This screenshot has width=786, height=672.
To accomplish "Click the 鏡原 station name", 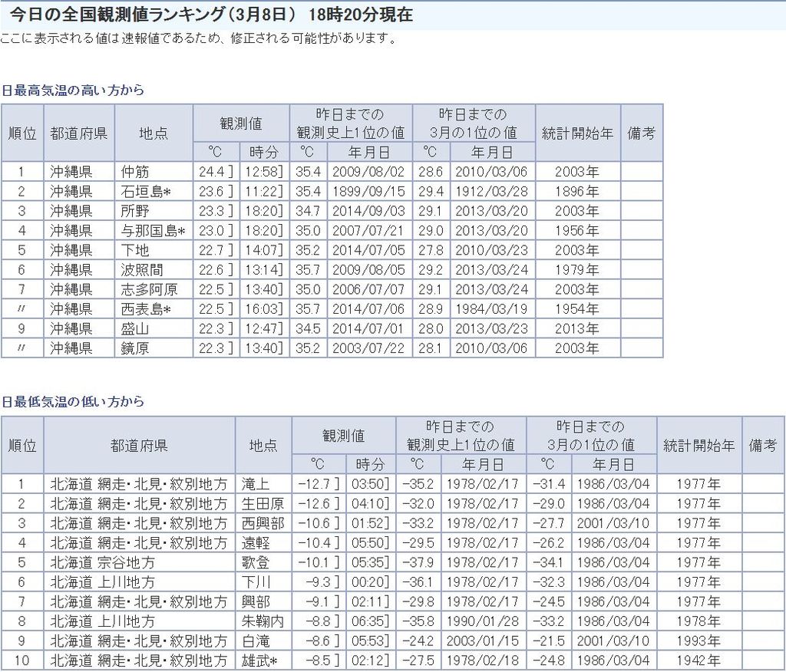I will 134,348.
